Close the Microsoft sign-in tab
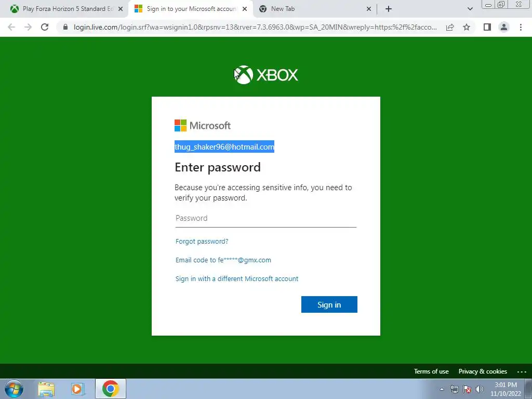This screenshot has width=532, height=399. point(246,9)
